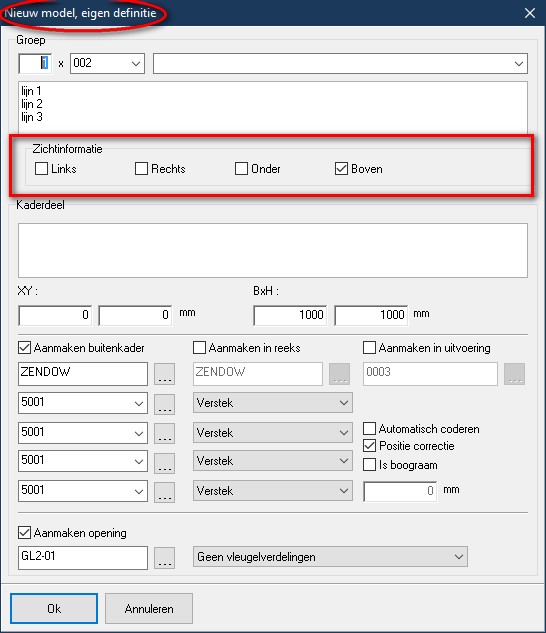This screenshot has width=546, height=633.
Task: Enable Automatisch coderen option
Action: [x=370, y=428]
